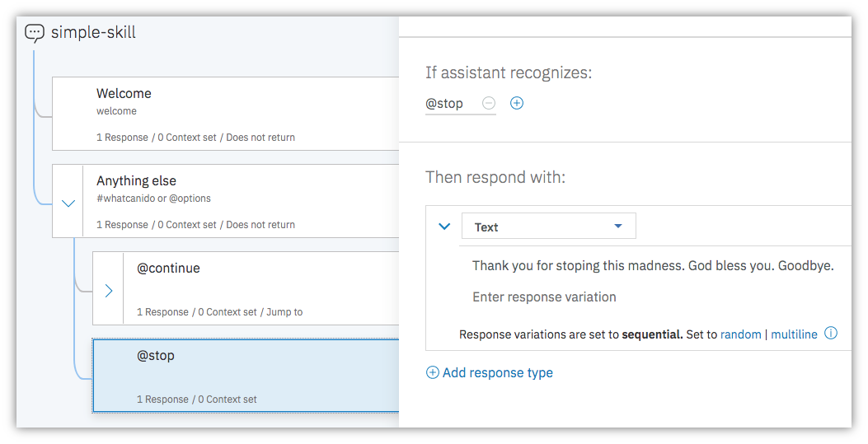
Task: Edit the 'Thank you for stoping' response text
Action: (x=653, y=266)
